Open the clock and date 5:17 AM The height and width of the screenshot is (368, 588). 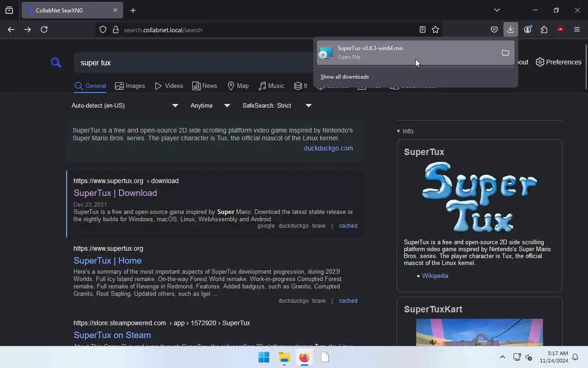554,357
